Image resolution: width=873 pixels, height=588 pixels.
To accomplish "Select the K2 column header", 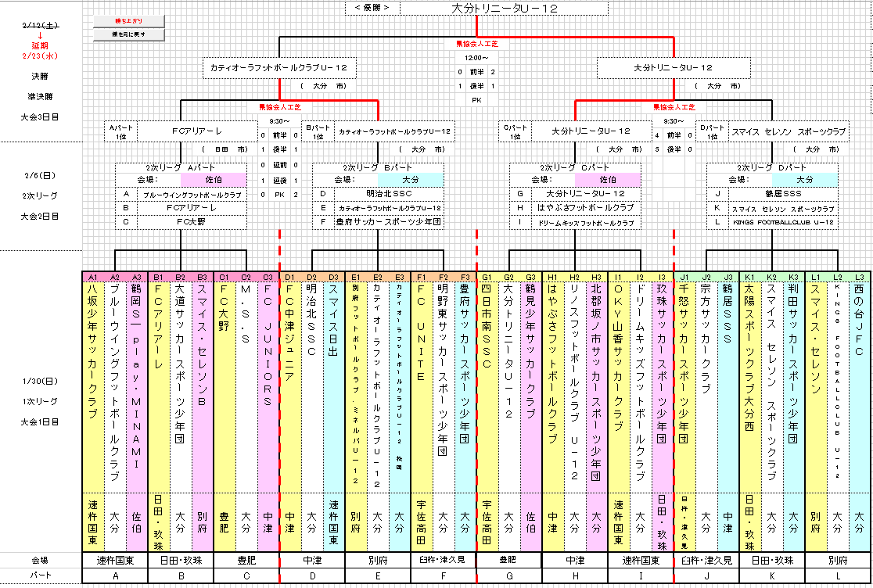I will [x=771, y=277].
